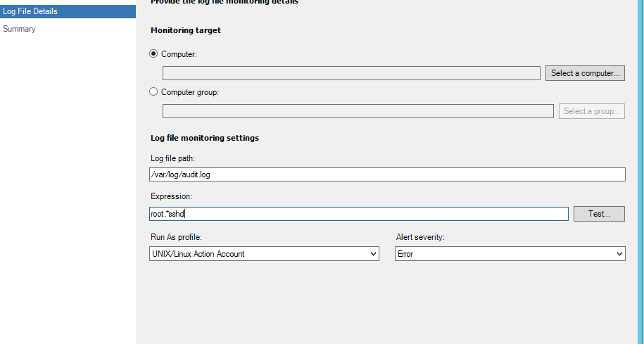Click the Log file path field
The image size is (644, 344).
[387, 174]
